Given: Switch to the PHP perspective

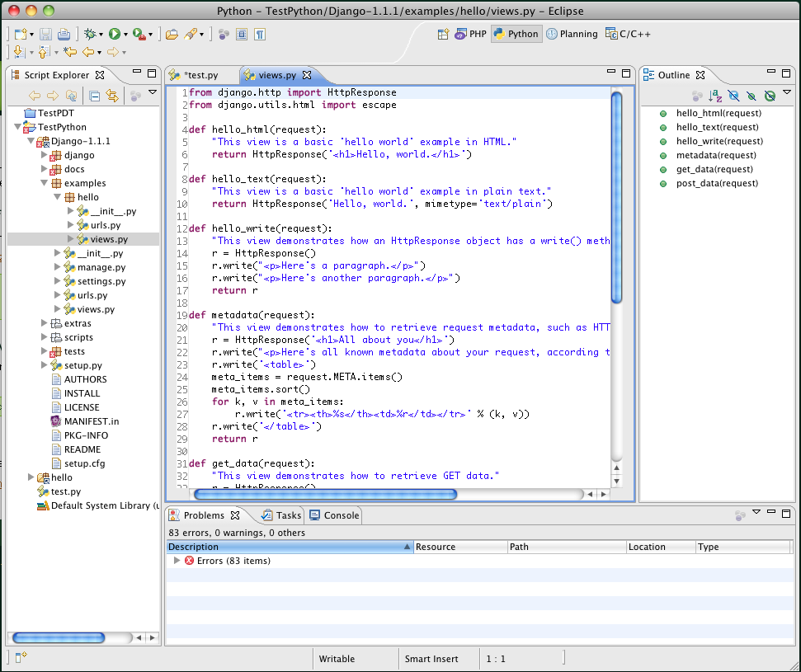Looking at the screenshot, I should tap(470, 34).
